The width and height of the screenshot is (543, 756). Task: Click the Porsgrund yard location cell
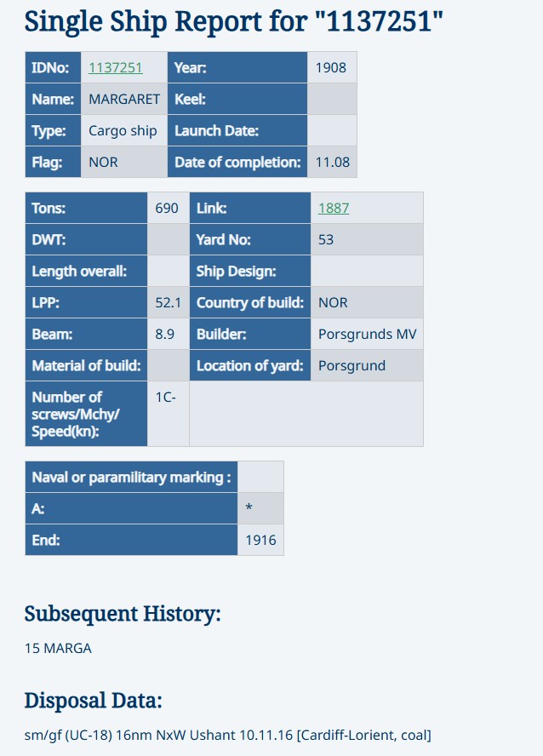point(367,365)
